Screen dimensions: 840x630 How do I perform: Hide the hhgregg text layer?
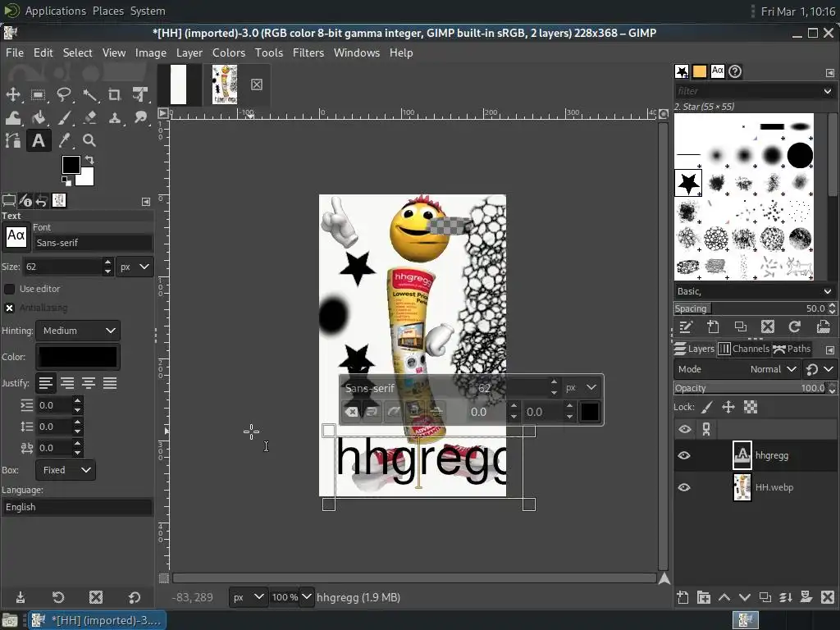(x=684, y=455)
